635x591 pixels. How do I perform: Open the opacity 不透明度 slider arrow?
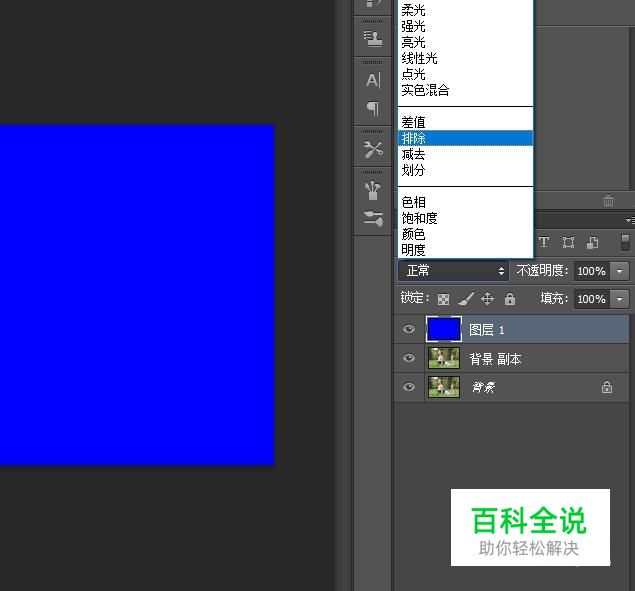pos(619,271)
